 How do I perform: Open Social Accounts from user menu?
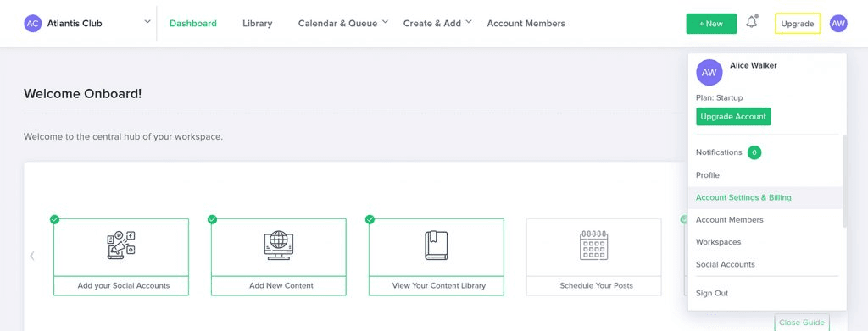point(726,264)
